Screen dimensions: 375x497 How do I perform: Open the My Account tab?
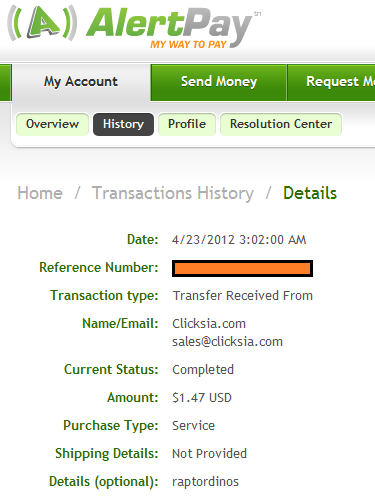[x=81, y=82]
